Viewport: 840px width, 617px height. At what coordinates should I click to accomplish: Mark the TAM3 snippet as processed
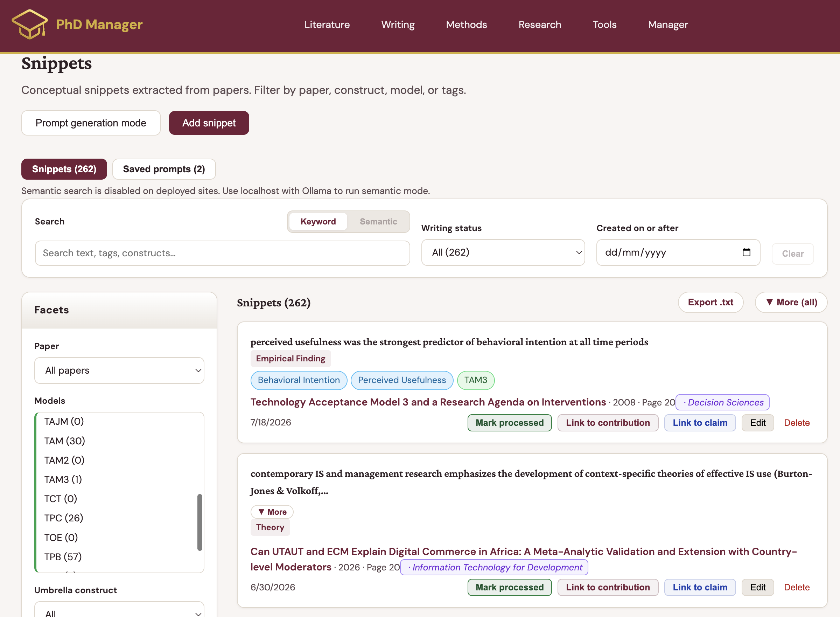click(x=509, y=423)
